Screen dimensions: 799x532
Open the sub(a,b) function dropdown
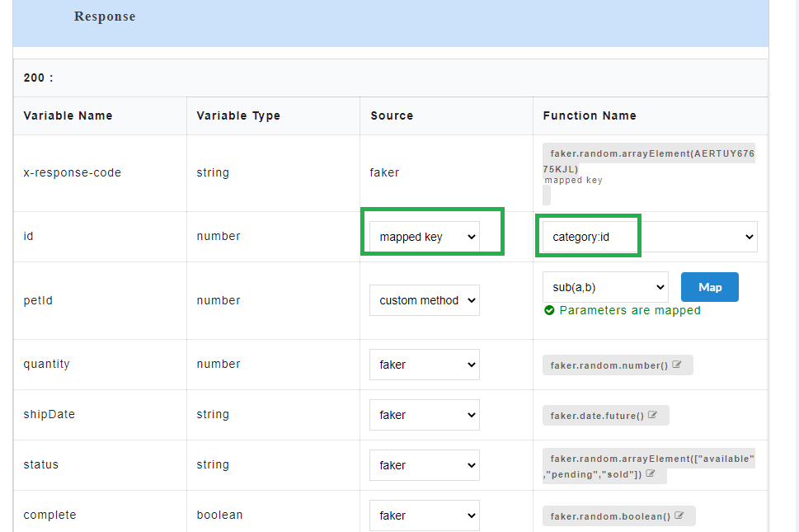(x=604, y=287)
